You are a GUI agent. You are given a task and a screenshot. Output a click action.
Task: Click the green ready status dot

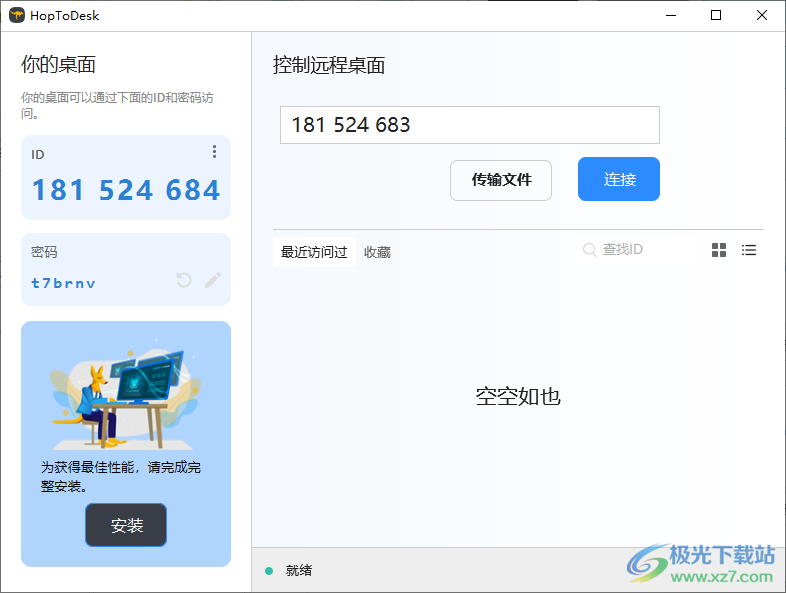pyautogui.click(x=269, y=570)
